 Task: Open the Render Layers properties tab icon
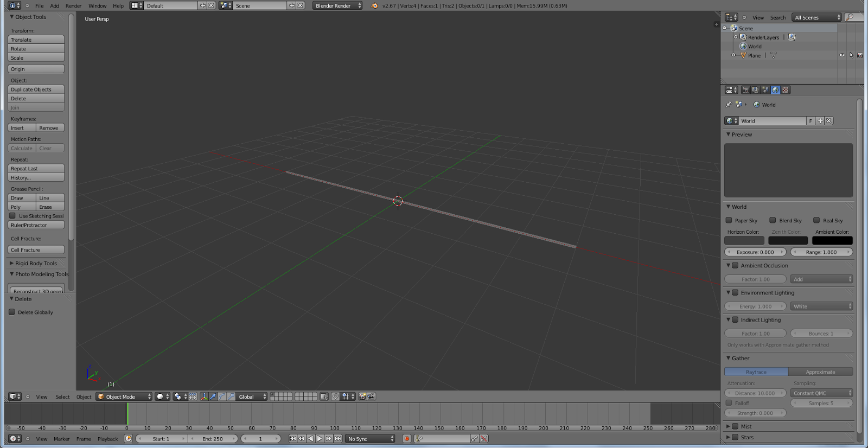pyautogui.click(x=755, y=90)
